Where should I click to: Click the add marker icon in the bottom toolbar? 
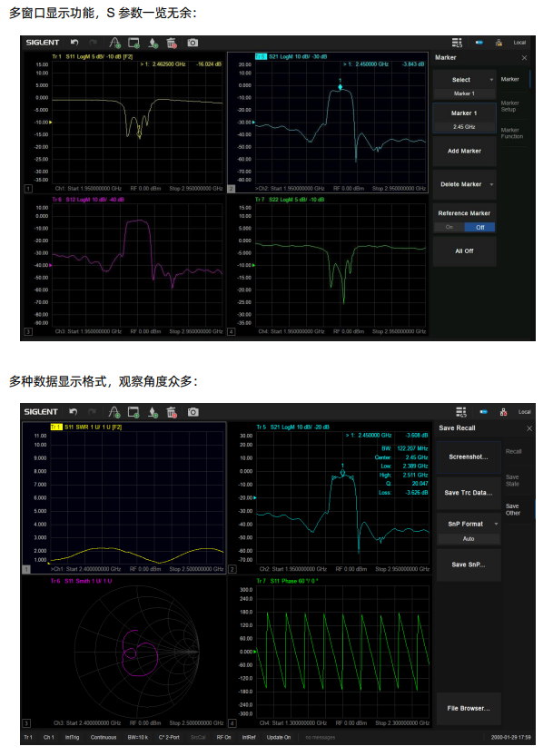click(153, 412)
